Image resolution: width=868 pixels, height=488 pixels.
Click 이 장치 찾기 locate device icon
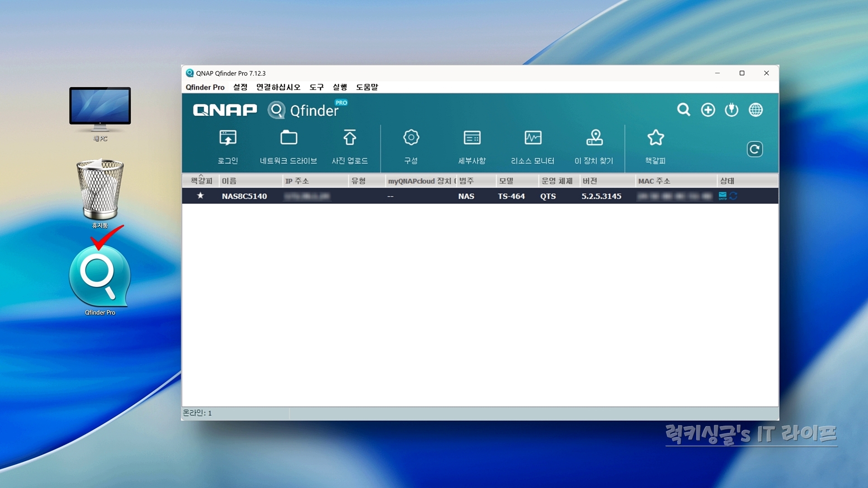coord(594,137)
